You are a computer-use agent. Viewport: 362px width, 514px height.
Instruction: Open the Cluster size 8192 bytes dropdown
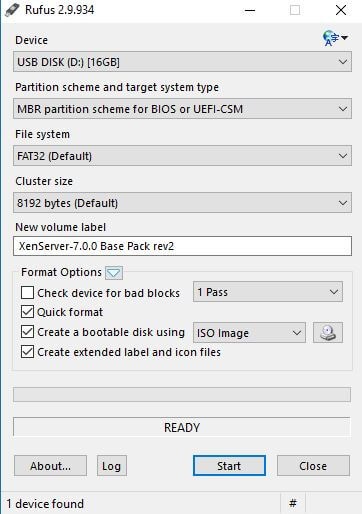point(182,203)
